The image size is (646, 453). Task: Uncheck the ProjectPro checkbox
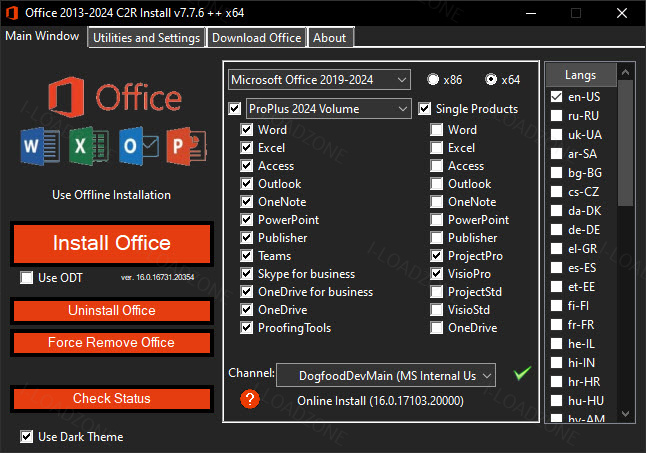click(x=436, y=256)
